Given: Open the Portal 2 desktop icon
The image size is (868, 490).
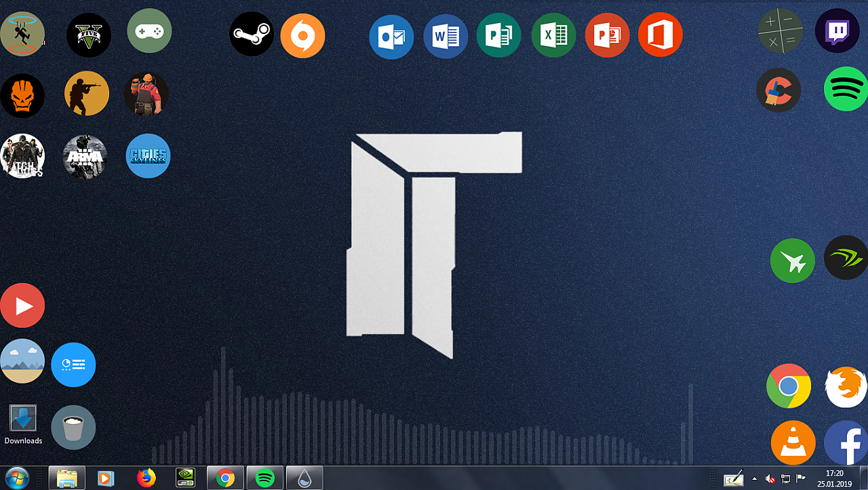Looking at the screenshot, I should 22,34.
